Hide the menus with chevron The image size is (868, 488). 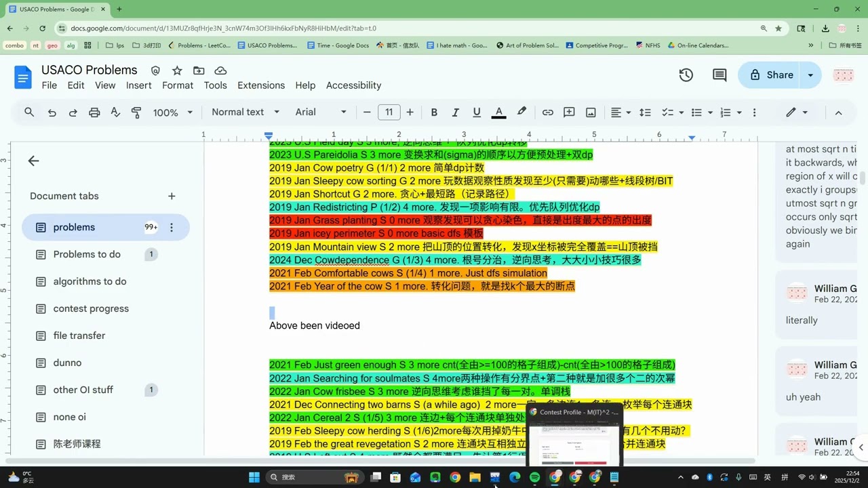coord(838,113)
